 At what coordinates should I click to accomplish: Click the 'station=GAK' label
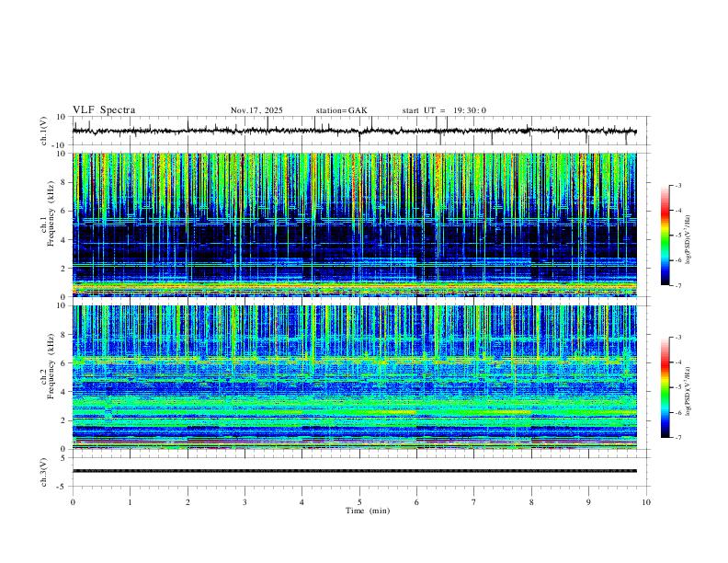pyautogui.click(x=341, y=110)
